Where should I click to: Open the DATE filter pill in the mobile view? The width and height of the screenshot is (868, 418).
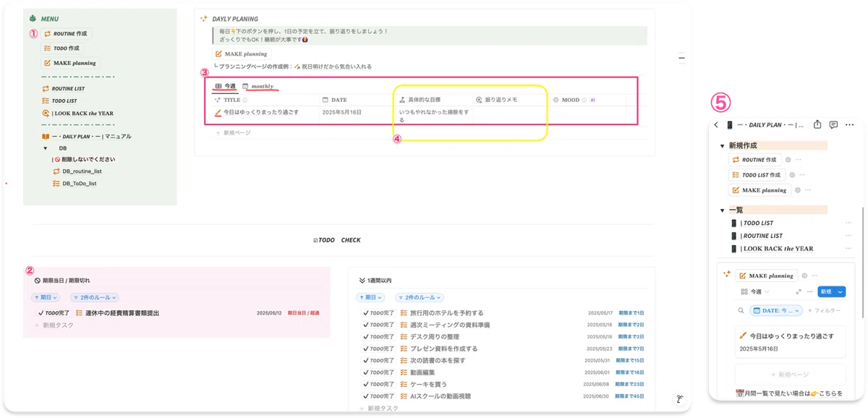(x=776, y=310)
